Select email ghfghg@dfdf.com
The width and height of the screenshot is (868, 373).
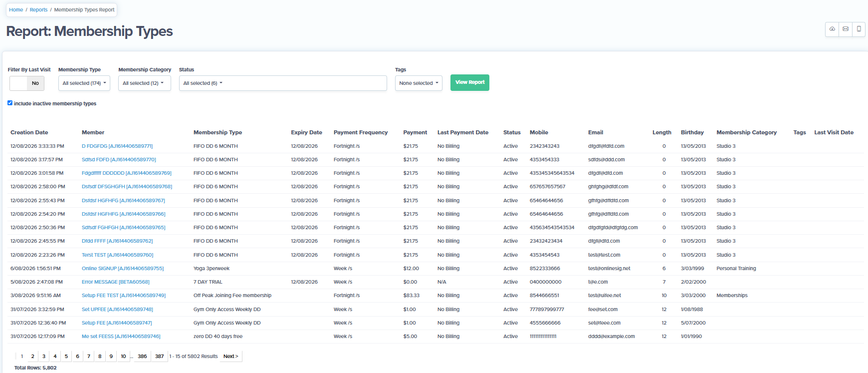[608, 187]
